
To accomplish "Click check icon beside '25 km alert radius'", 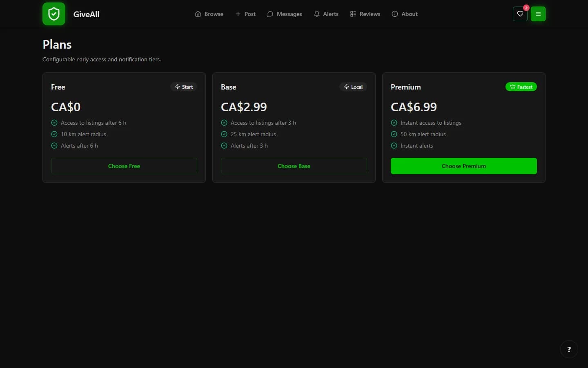I will 224,134.
